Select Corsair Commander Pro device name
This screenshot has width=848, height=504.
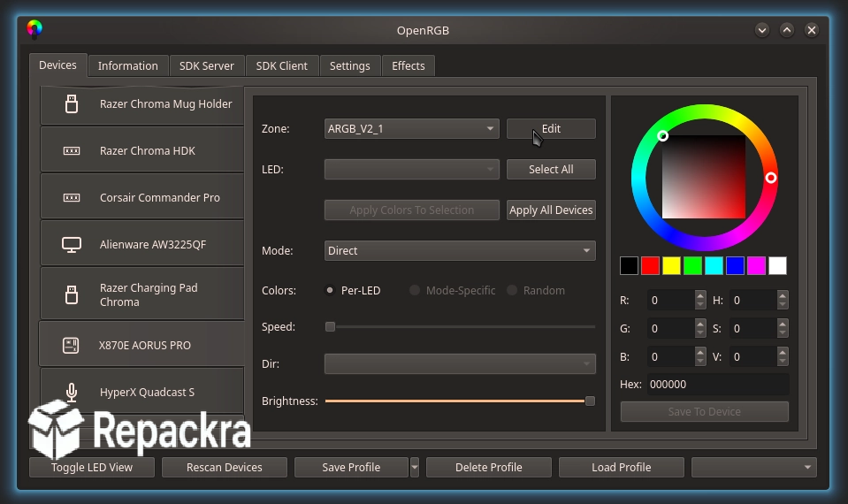pyautogui.click(x=160, y=198)
